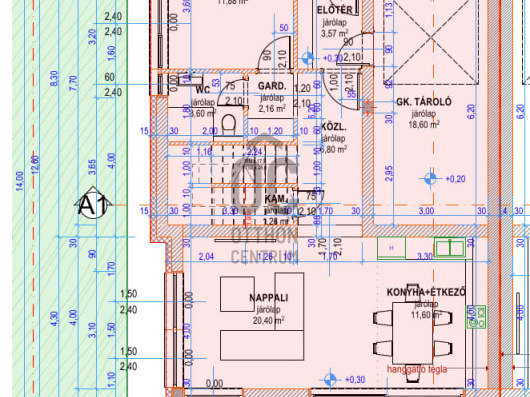Click the 2,95 dimension in the storage room
530x397 pixels.
389,173
